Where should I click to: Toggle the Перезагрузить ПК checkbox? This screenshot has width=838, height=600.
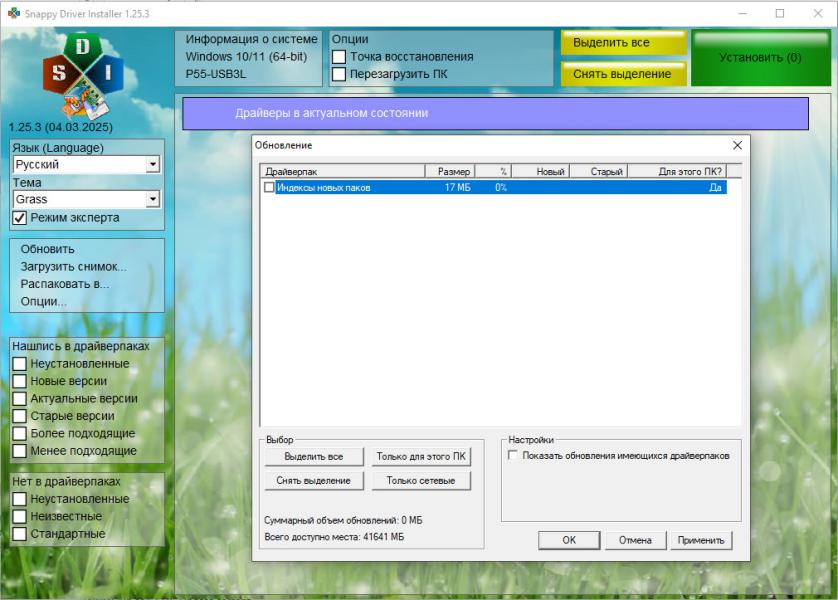point(339,74)
